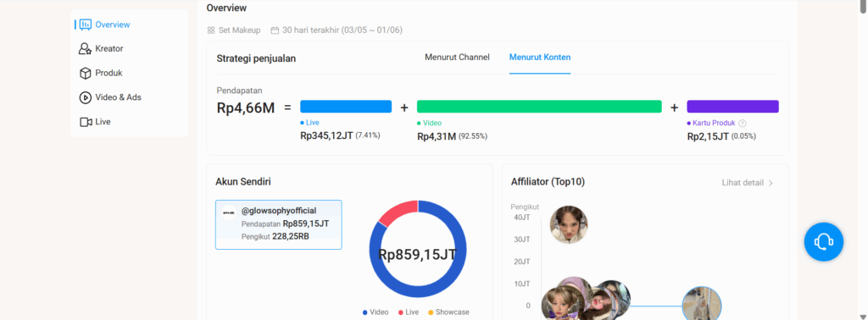Click the Live camera icon
Viewport: 868px width, 320px height.
pos(86,122)
